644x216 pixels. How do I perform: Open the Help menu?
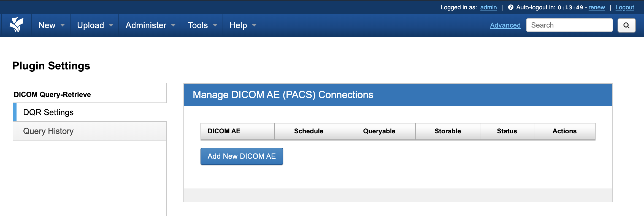coord(242,25)
